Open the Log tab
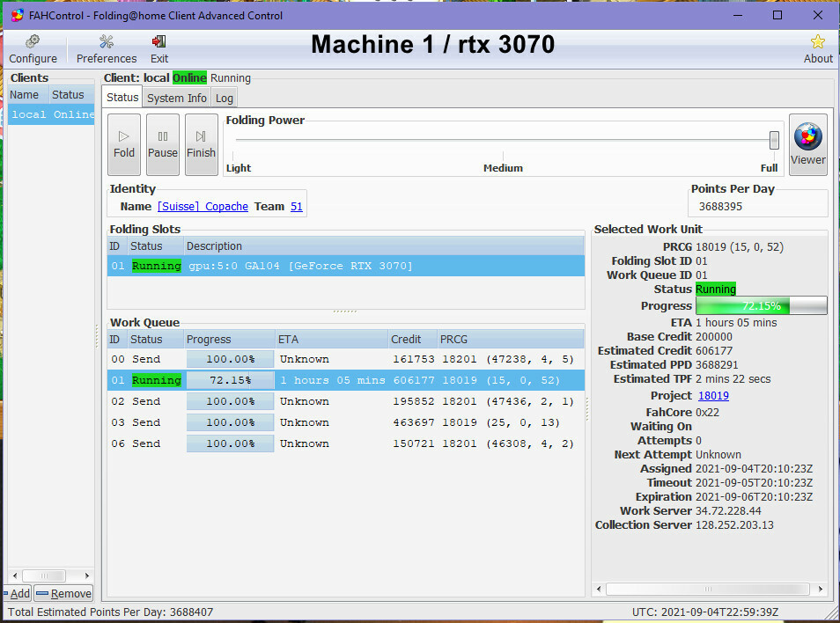The width and height of the screenshot is (840, 623). pyautogui.click(x=225, y=98)
